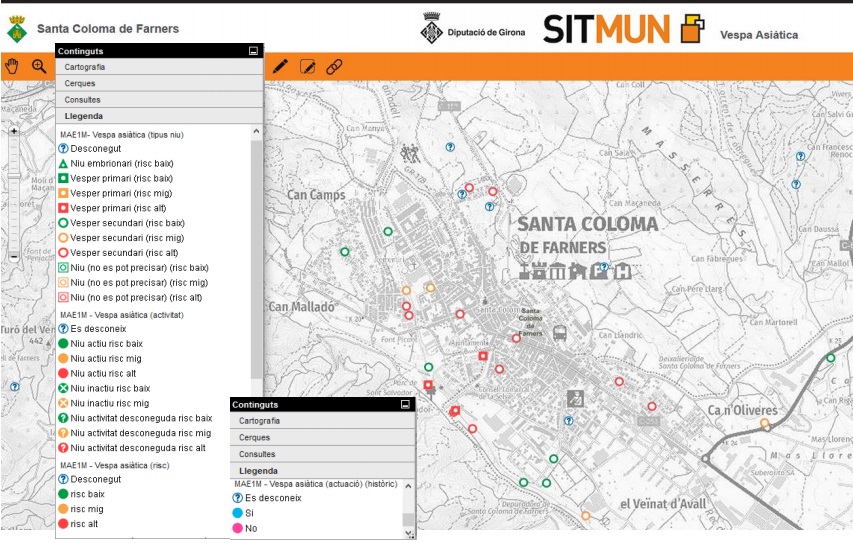Minimize the upper Continguts panel
The height and width of the screenshot is (543, 853).
point(254,50)
